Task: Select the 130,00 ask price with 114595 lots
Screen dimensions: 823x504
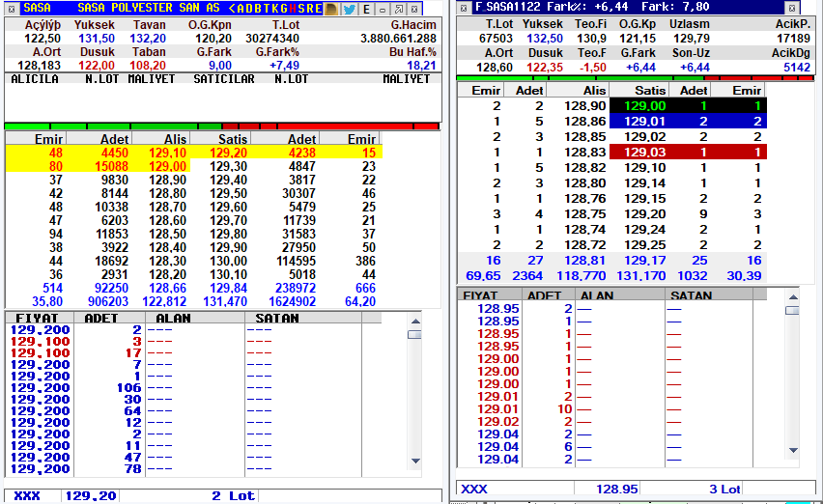Action: tap(228, 261)
